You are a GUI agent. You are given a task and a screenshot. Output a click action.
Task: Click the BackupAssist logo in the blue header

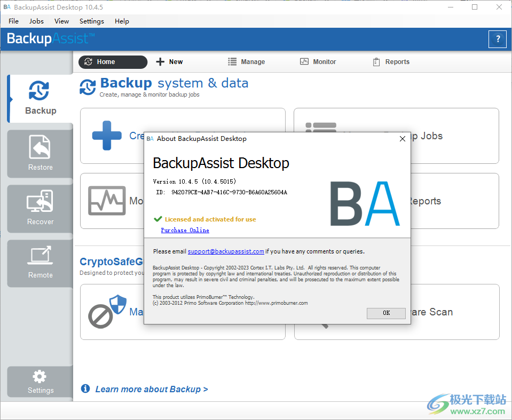pyautogui.click(x=51, y=39)
